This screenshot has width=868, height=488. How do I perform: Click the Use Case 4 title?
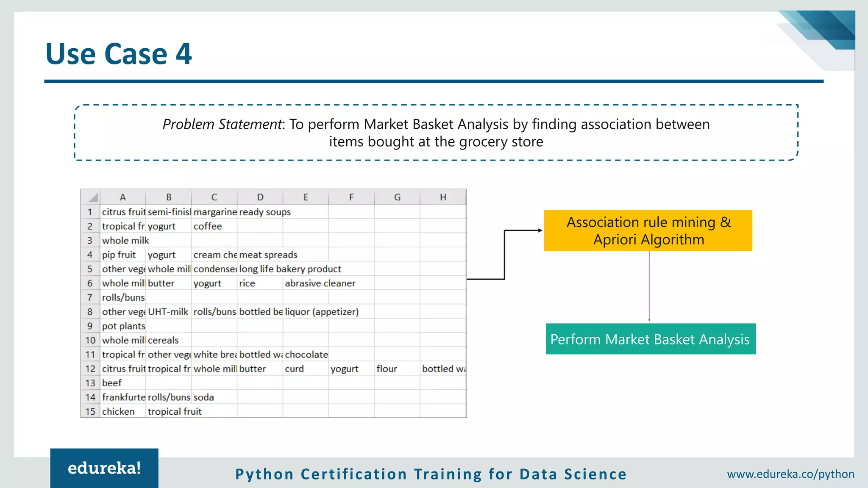click(119, 54)
